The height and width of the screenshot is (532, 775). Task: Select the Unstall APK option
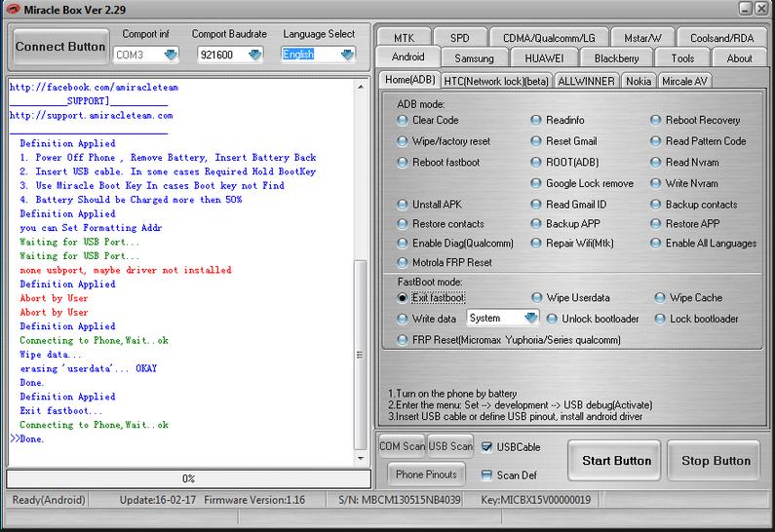click(x=430, y=205)
